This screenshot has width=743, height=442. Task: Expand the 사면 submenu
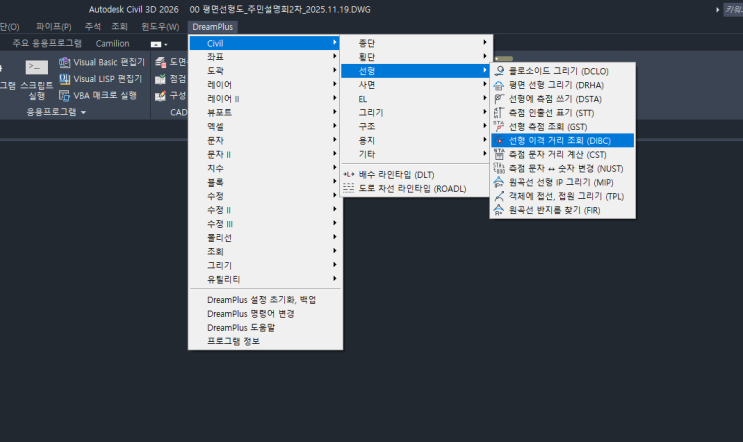(417, 85)
